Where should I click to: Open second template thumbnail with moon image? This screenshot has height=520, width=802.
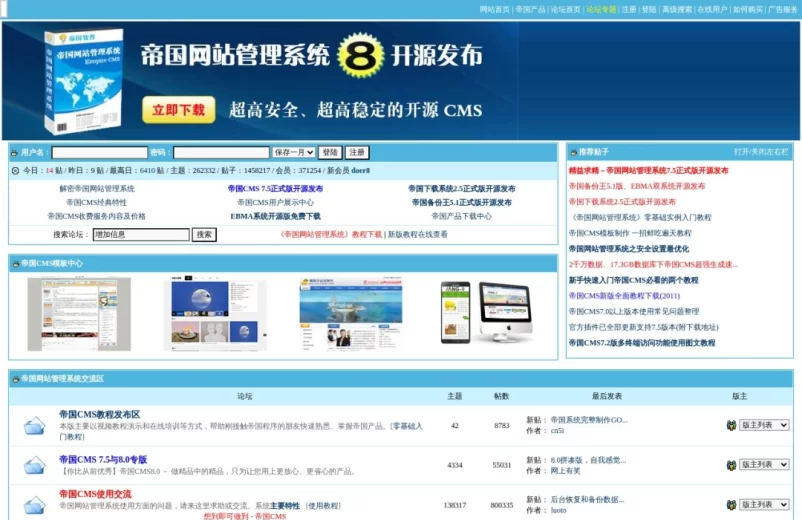click(215, 314)
